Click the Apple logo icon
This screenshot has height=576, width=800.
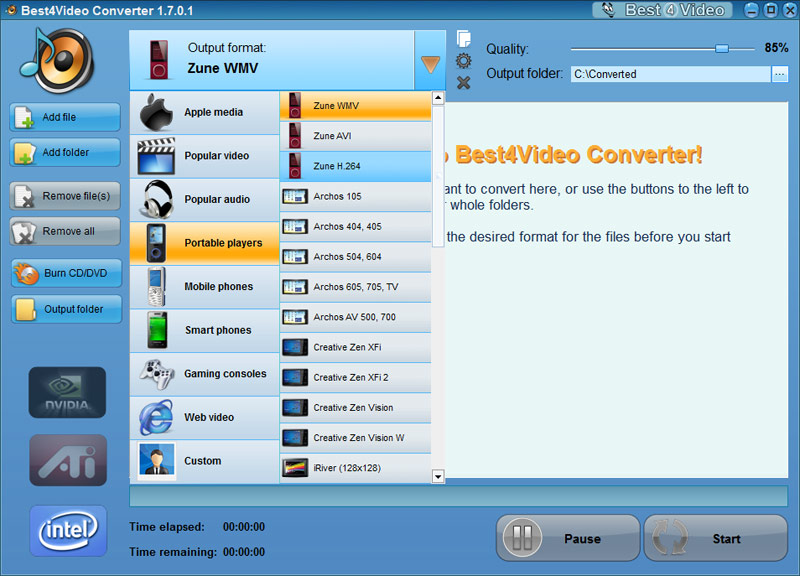(x=156, y=112)
